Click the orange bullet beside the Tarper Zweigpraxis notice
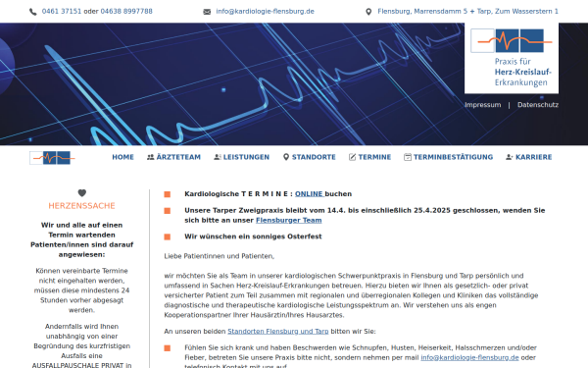588x368 pixels. pos(168,211)
